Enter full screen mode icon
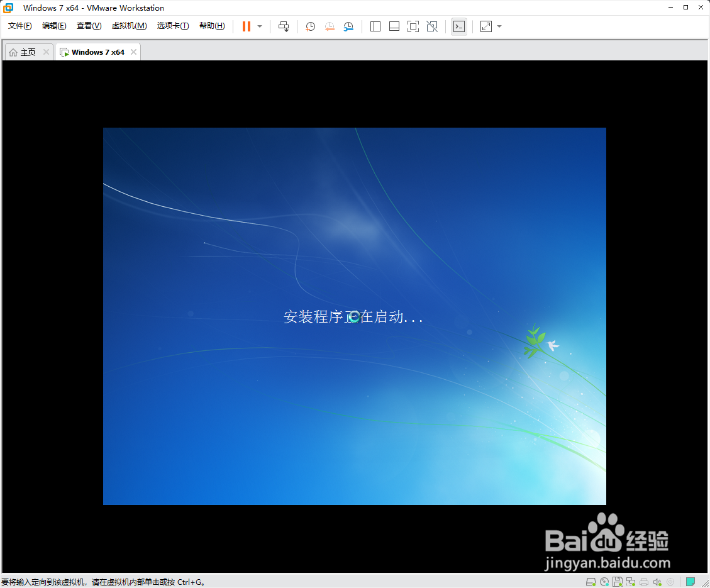 (413, 26)
